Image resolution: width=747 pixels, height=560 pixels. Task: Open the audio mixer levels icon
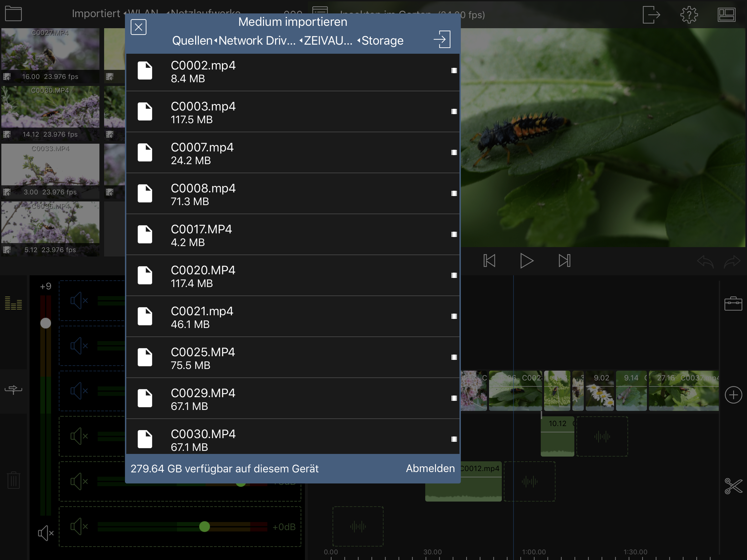click(13, 303)
